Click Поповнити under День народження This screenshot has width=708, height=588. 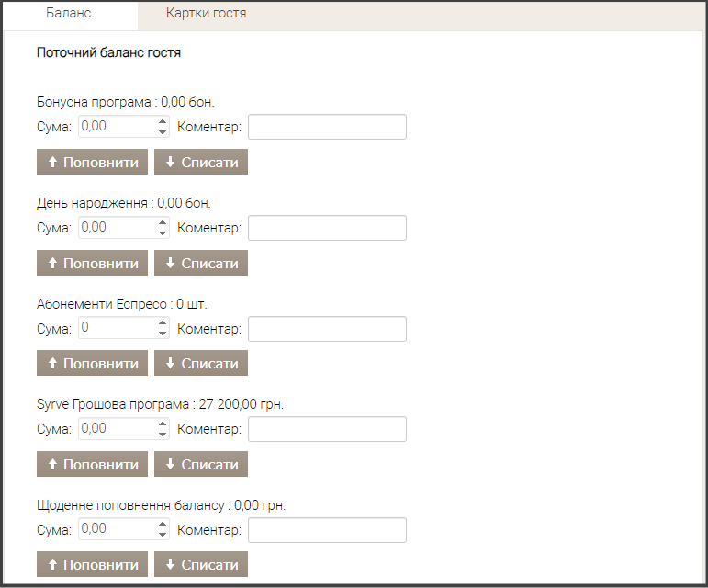[x=92, y=263]
